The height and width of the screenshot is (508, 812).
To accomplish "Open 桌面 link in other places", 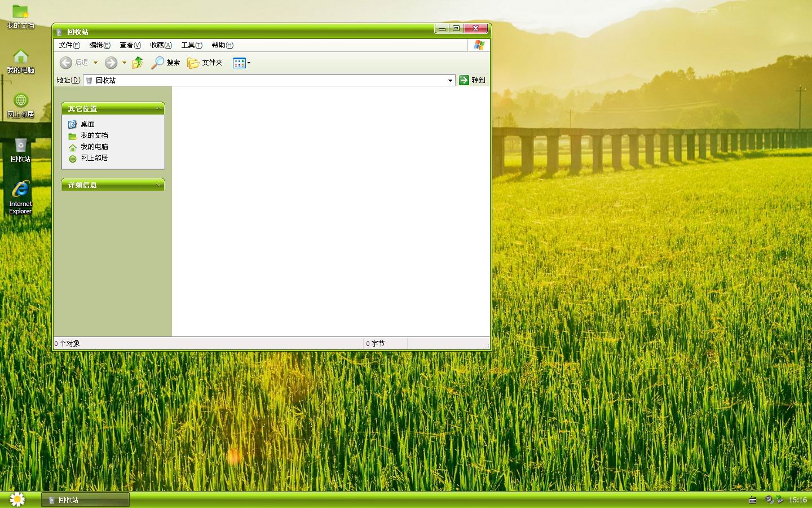I will point(87,124).
